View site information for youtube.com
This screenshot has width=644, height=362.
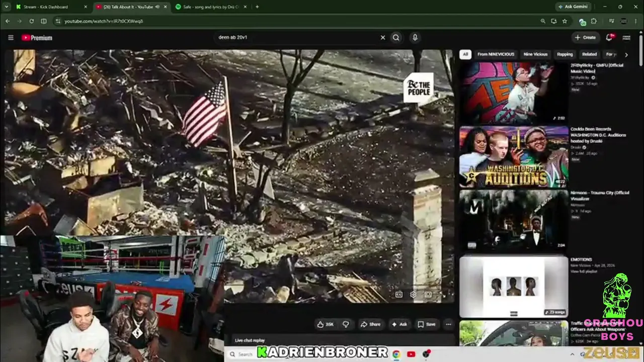[x=58, y=21]
